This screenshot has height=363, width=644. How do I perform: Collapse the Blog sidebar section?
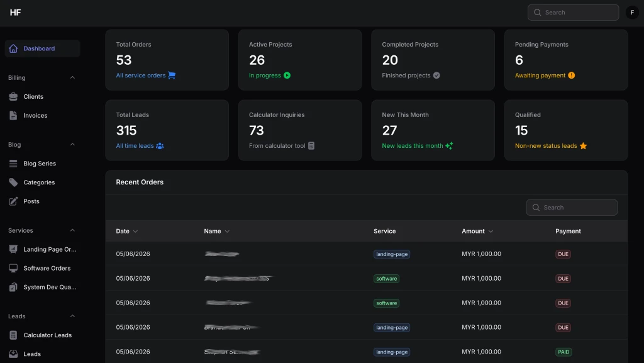(72, 145)
